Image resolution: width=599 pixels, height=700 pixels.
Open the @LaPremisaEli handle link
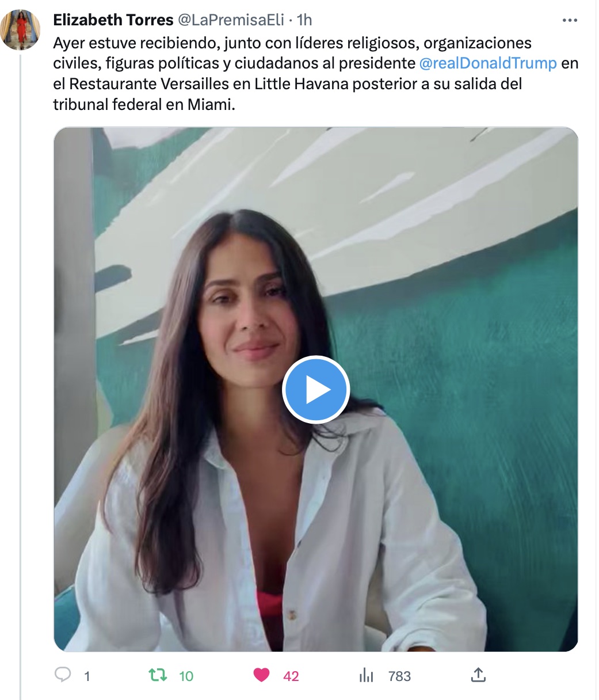tap(231, 20)
